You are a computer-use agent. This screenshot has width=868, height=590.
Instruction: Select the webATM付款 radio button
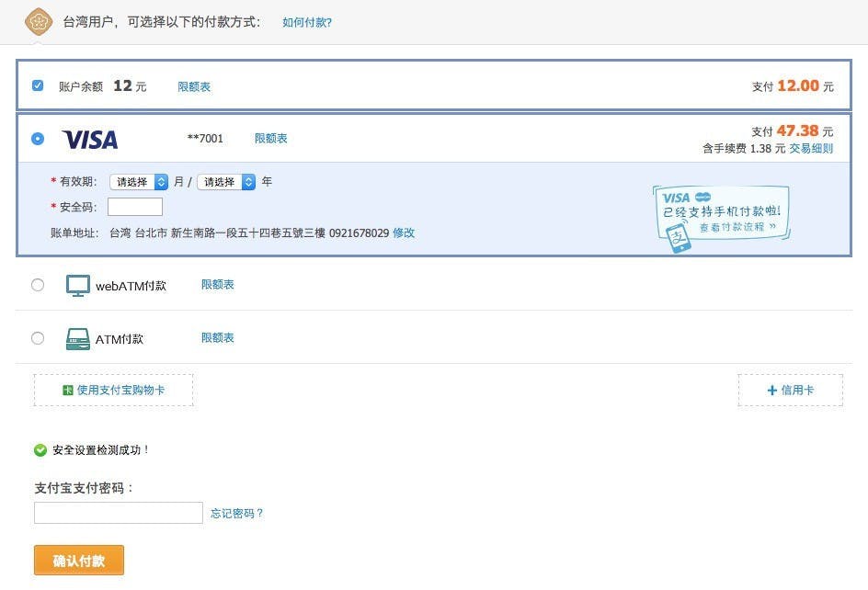pos(38,285)
